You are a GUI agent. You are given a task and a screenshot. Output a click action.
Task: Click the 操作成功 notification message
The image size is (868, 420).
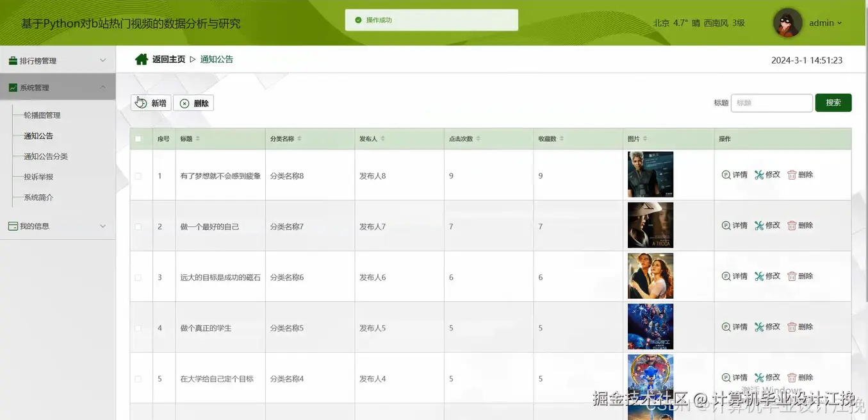coord(432,20)
